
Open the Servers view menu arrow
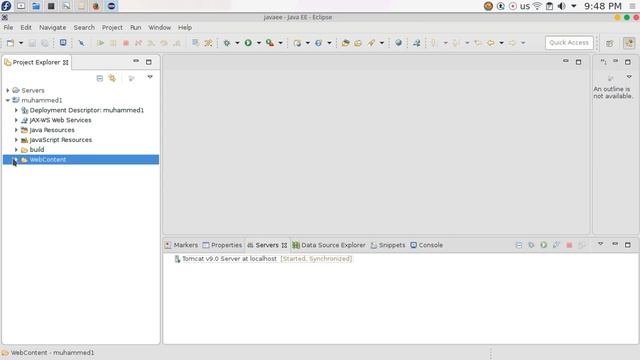coord(600,244)
